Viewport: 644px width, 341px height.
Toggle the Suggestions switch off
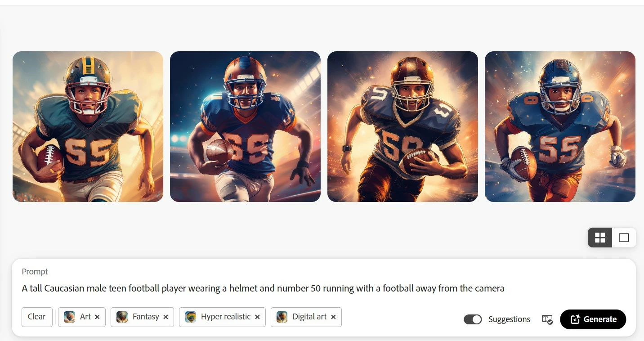click(x=473, y=319)
